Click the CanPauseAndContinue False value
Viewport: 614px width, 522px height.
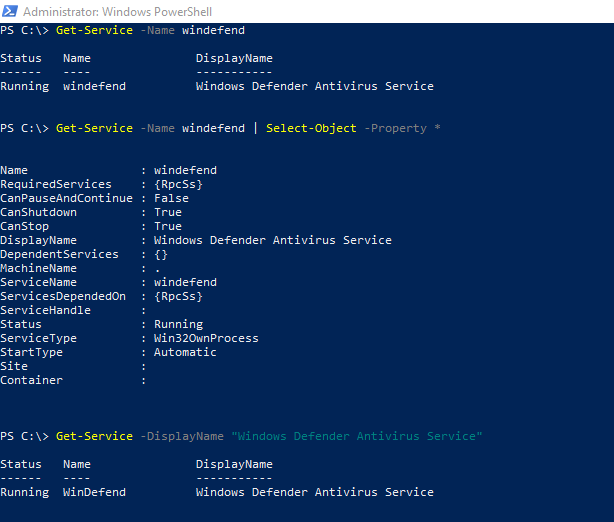click(x=171, y=198)
